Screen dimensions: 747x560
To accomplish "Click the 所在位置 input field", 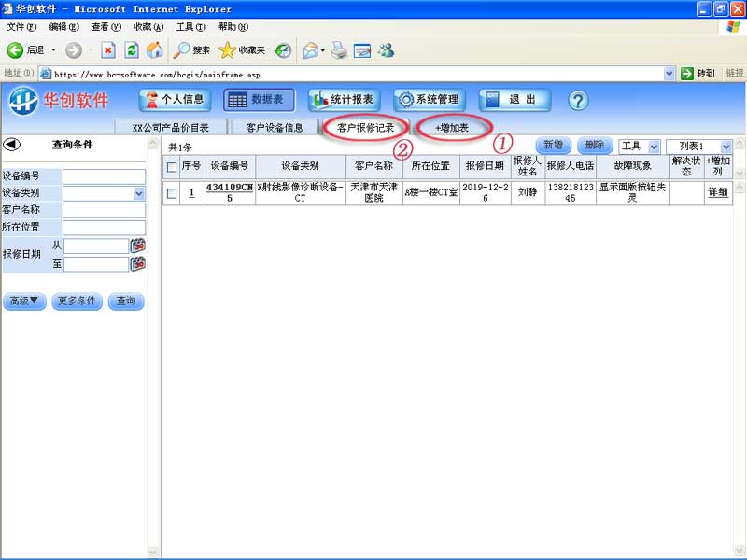I will pyautogui.click(x=104, y=227).
